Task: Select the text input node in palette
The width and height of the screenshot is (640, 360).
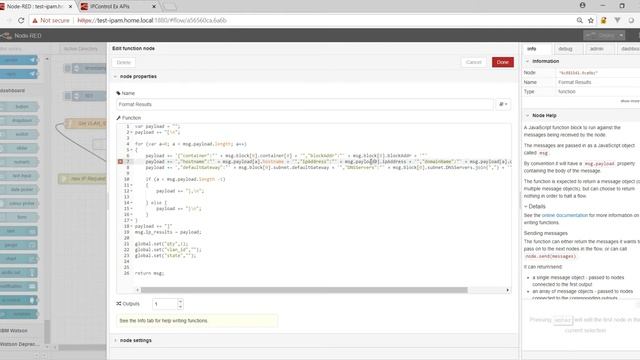Action: (19, 176)
